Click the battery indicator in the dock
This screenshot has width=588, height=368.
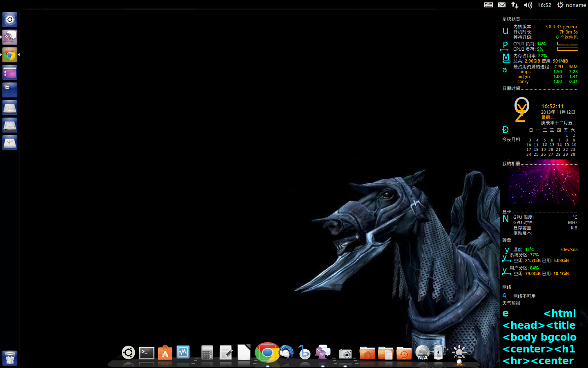click(439, 352)
